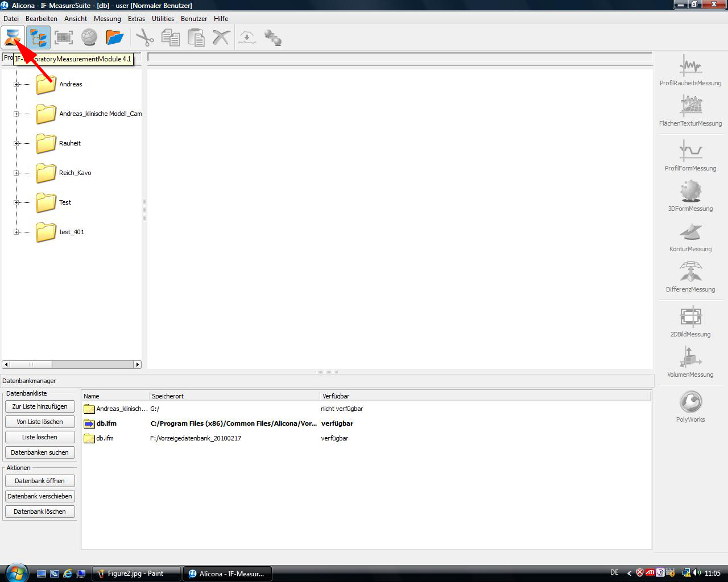This screenshot has width=728, height=582.
Task: Click the ATI tray icon
Action: tap(650, 573)
